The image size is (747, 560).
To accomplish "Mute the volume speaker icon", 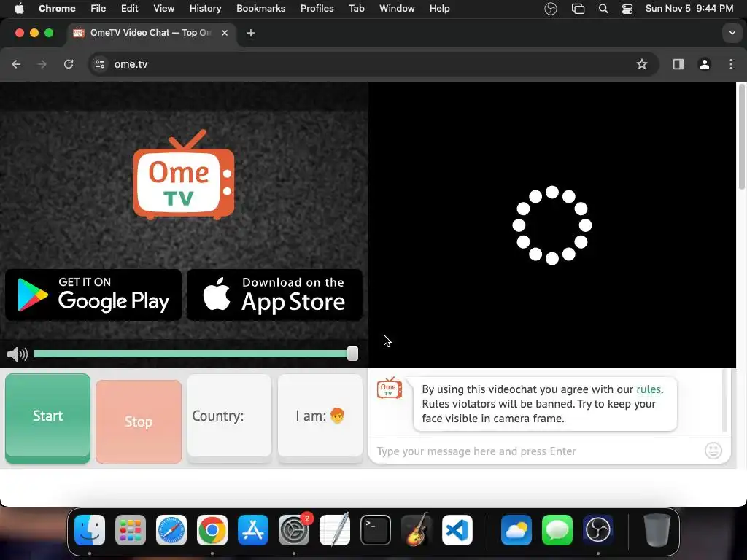I will tap(18, 354).
